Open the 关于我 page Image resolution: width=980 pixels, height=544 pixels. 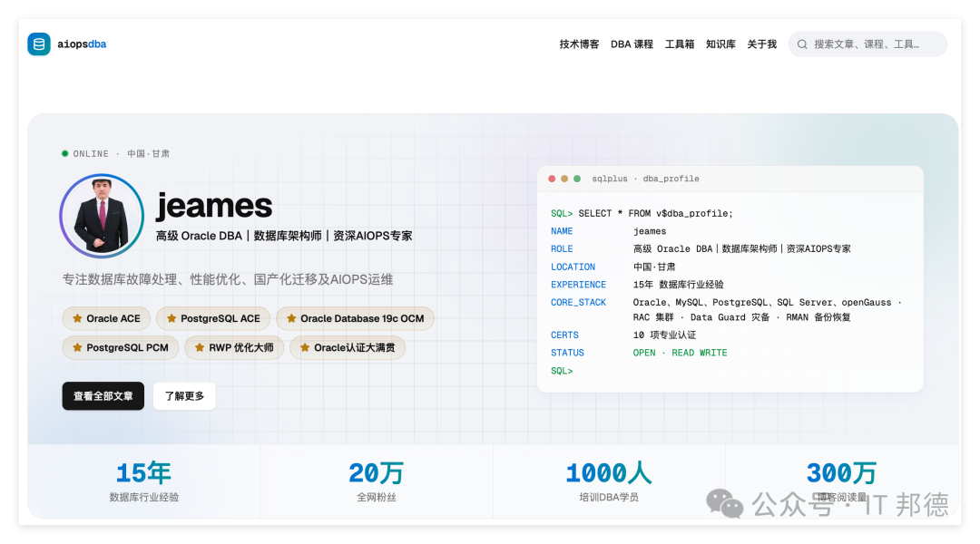(762, 44)
